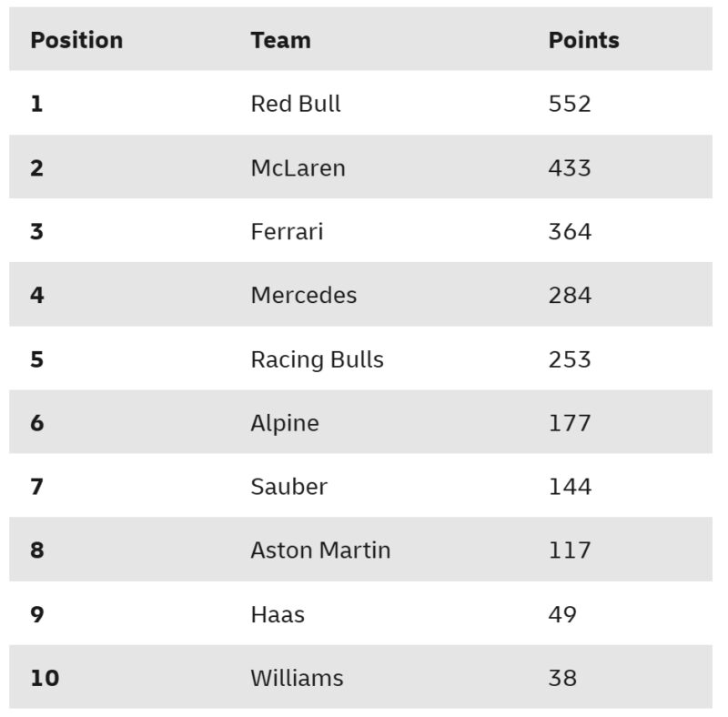Screen dimensions: 728x717
Task: Select the Racing Bulls team name
Action: tap(317, 359)
